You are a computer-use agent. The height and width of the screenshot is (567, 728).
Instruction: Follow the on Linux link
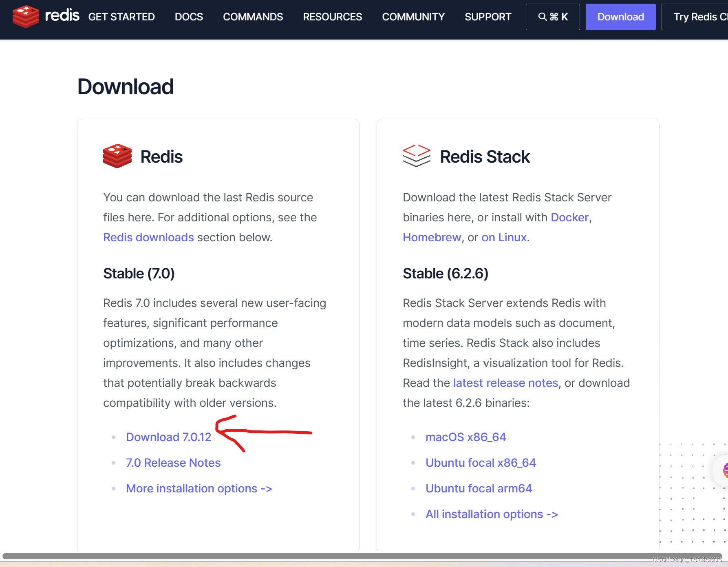point(504,237)
